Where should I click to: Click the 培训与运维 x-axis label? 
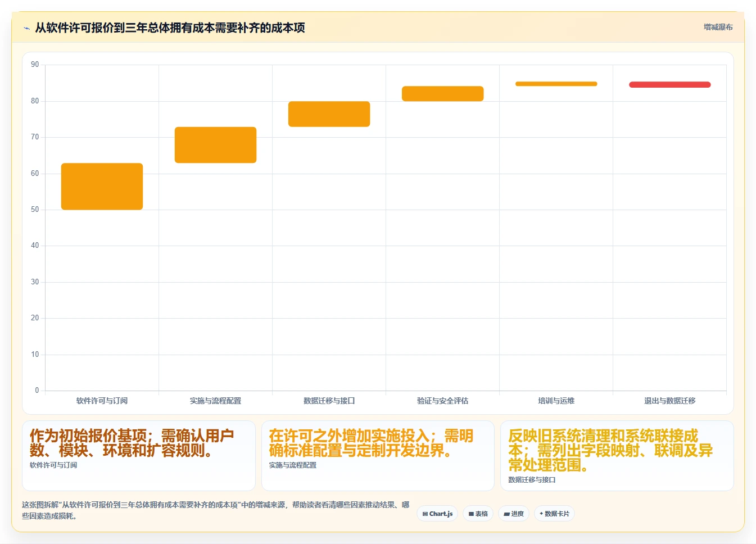coord(556,401)
